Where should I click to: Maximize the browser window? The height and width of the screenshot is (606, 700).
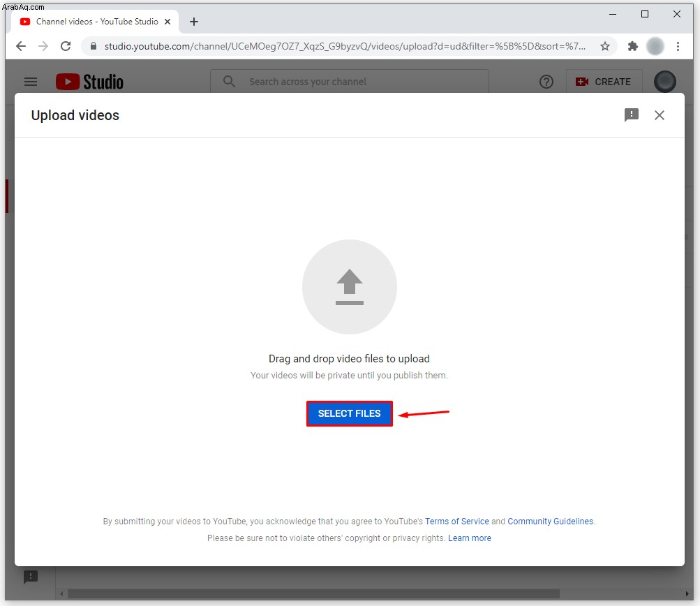coord(645,14)
